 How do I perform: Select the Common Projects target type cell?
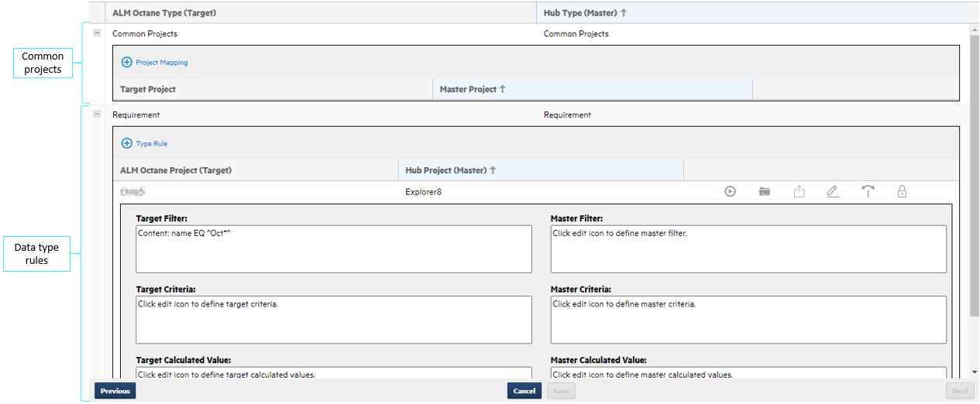[x=145, y=33]
